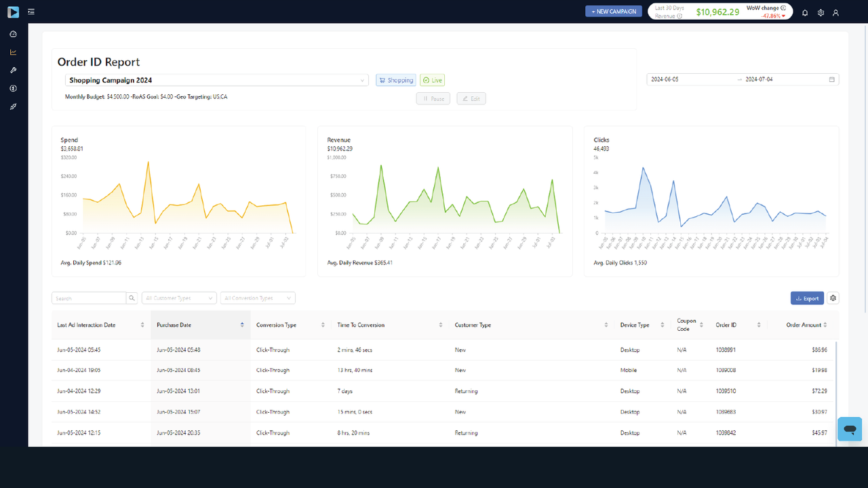Open notifications bell icon
Viewport: 868px width, 488px height.
[805, 12]
